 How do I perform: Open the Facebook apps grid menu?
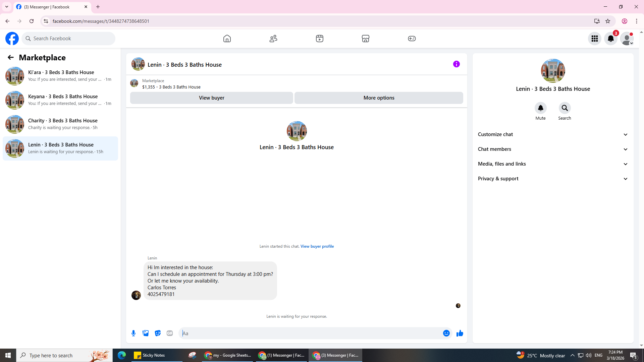(595, 39)
